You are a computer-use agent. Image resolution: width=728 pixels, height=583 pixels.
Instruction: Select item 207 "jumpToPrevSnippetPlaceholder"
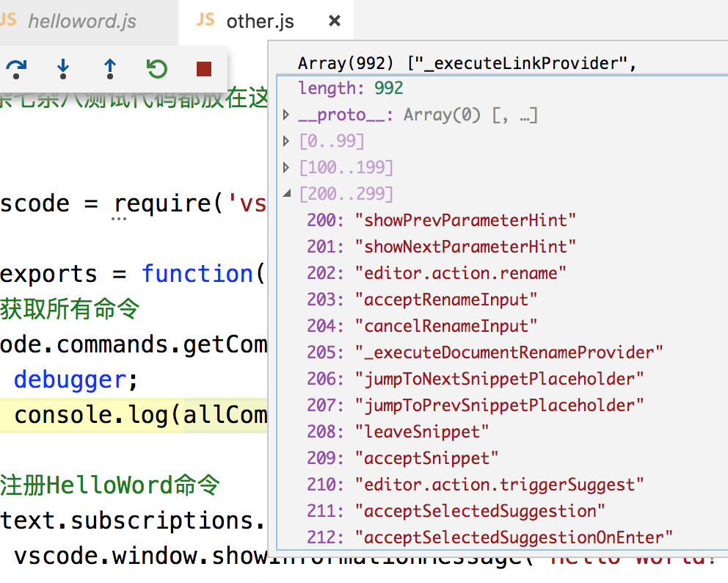click(476, 405)
